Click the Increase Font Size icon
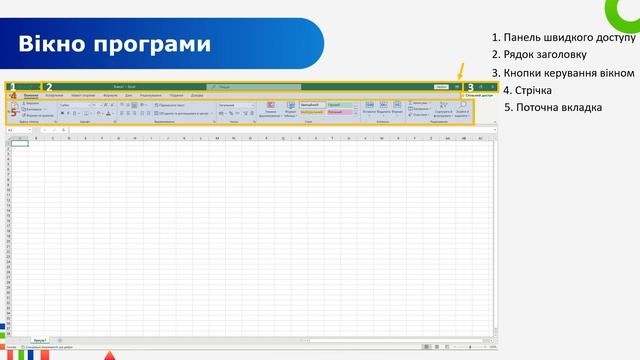640x360 pixels. (x=105, y=105)
